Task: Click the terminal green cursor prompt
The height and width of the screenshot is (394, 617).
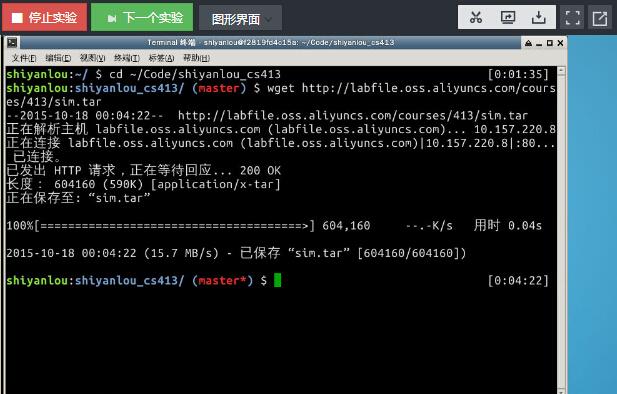Action: (277, 280)
